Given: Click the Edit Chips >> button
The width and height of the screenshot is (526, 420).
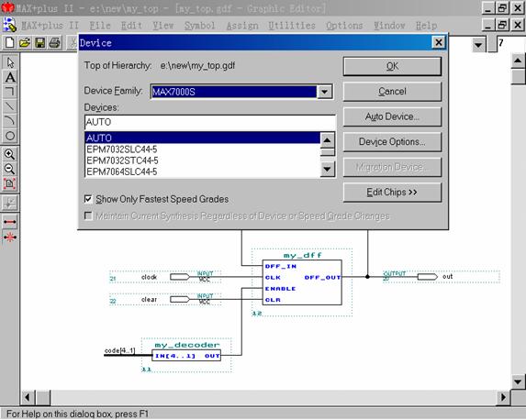Looking at the screenshot, I should pyautogui.click(x=392, y=192).
